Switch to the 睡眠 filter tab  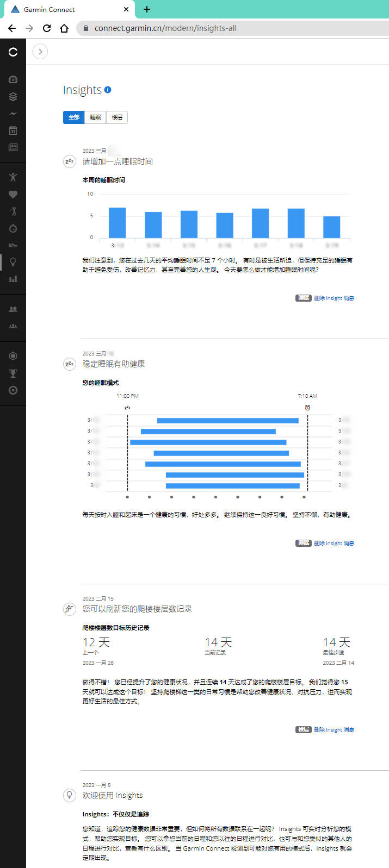tap(95, 117)
